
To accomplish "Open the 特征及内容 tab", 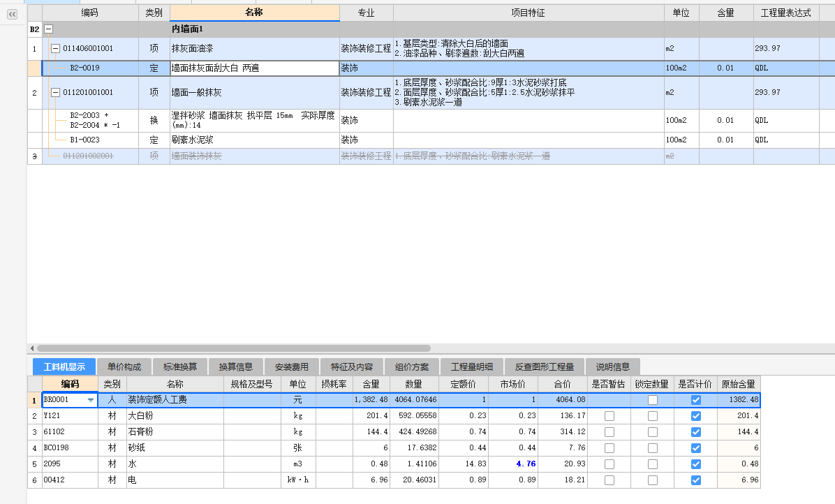I will click(351, 366).
